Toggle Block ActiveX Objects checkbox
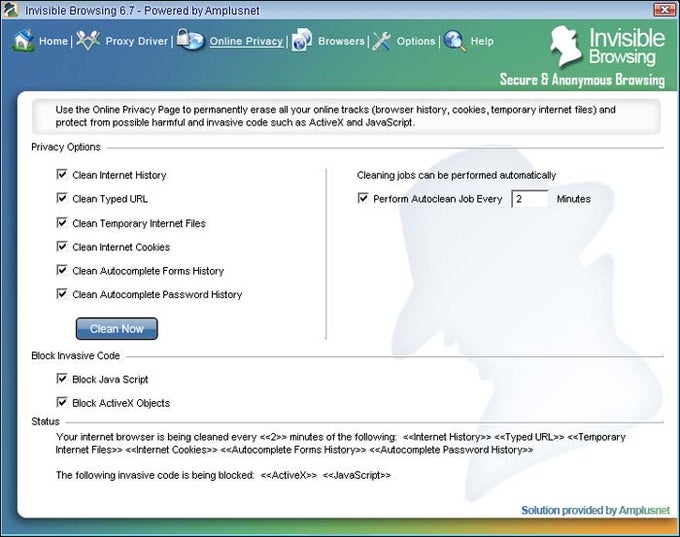 [x=62, y=403]
